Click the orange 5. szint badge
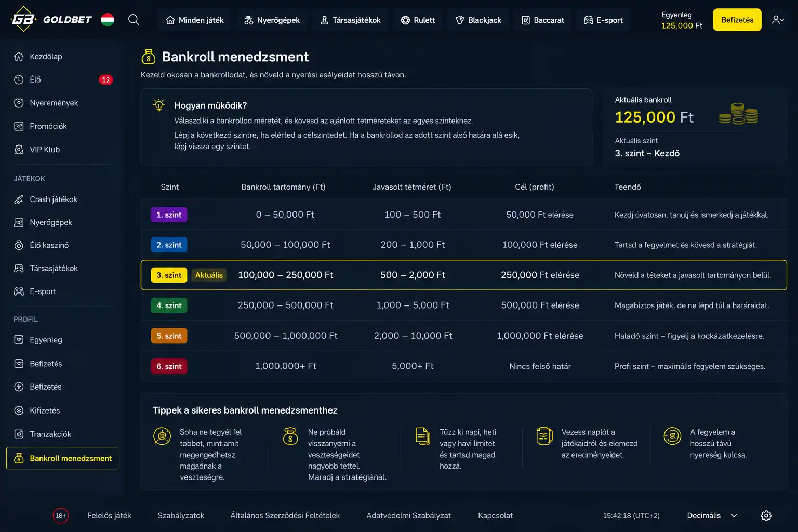Viewport: 798px width, 532px height. 169,336
